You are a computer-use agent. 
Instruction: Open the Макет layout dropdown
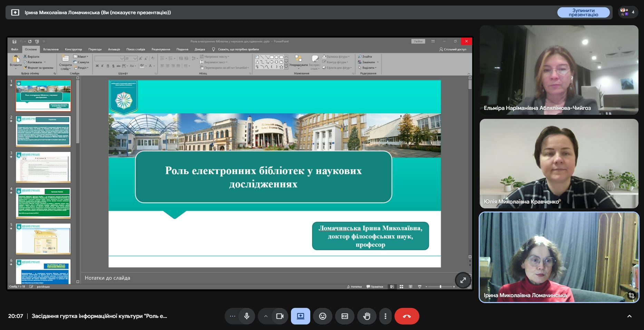81,57
